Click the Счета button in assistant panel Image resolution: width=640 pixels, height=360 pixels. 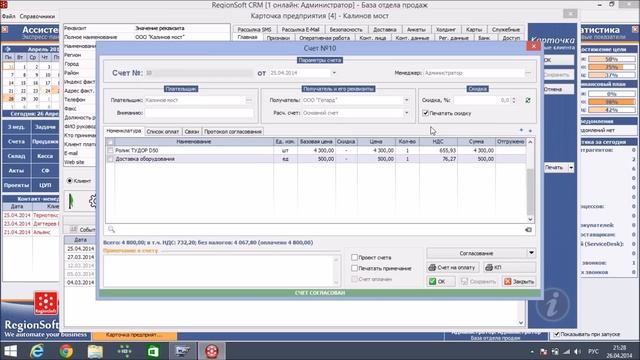pyautogui.click(x=16, y=141)
